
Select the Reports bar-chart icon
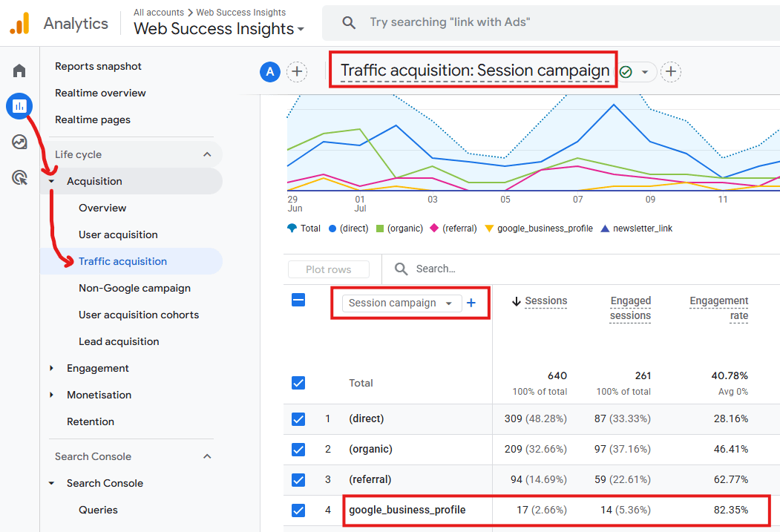19,106
